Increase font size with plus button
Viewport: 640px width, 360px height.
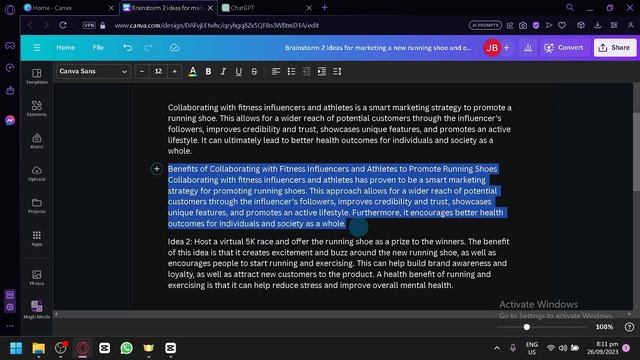pyautogui.click(x=174, y=71)
